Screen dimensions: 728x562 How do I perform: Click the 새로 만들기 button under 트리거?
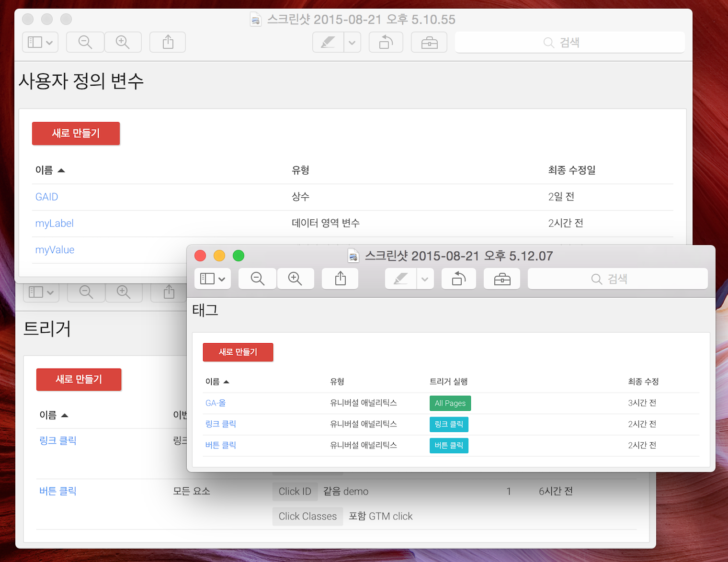[x=79, y=380]
